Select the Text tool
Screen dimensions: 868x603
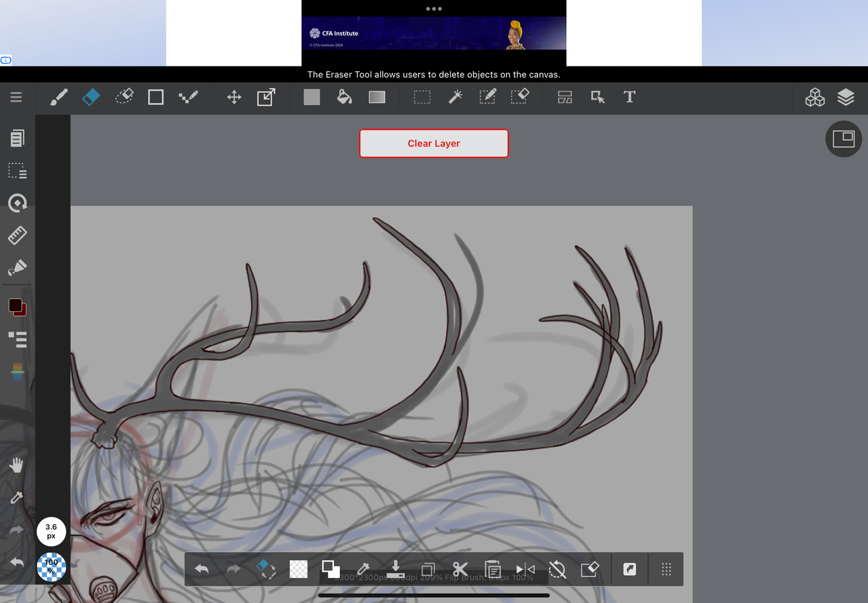(x=630, y=98)
